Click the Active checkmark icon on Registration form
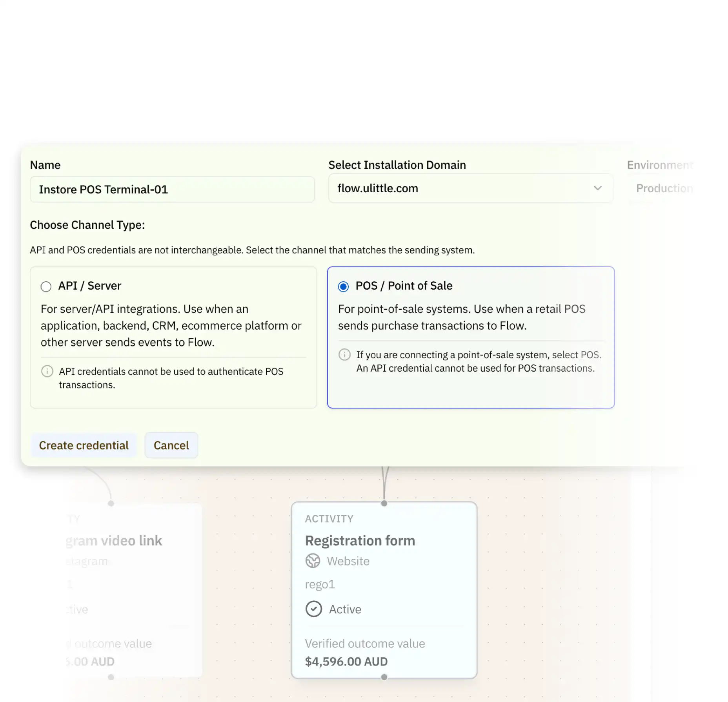The height and width of the screenshot is (702, 728). click(x=313, y=609)
